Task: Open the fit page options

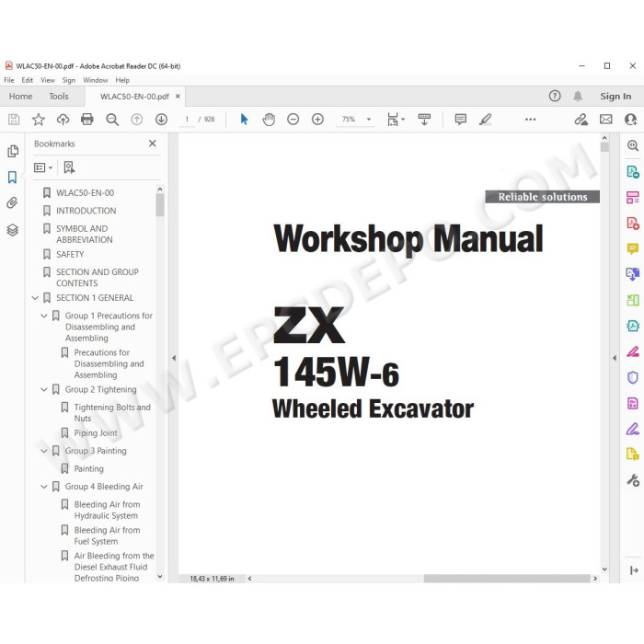Action: pyautogui.click(x=396, y=119)
